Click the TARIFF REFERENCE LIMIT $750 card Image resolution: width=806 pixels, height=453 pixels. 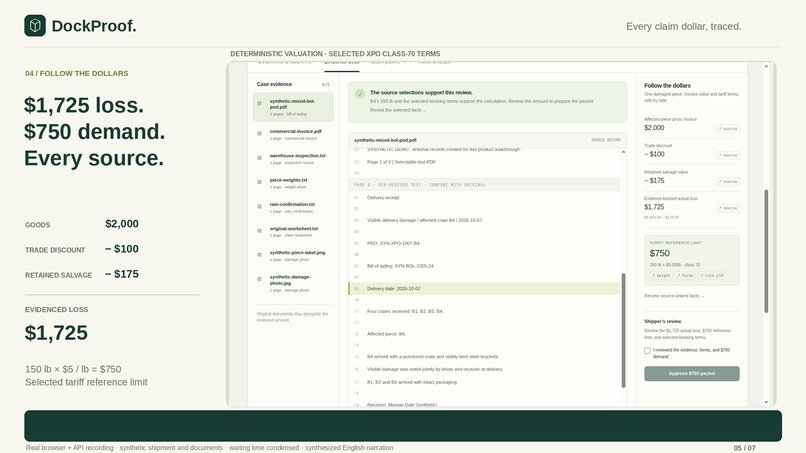[x=691, y=260]
